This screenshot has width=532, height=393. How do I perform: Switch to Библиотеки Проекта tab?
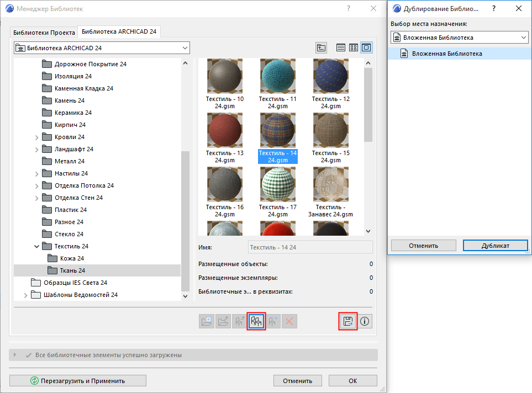coord(44,33)
